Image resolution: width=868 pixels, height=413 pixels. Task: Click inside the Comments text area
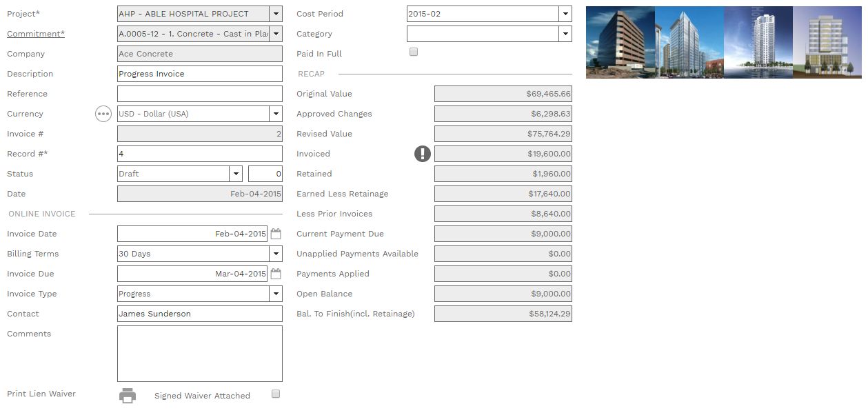199,353
